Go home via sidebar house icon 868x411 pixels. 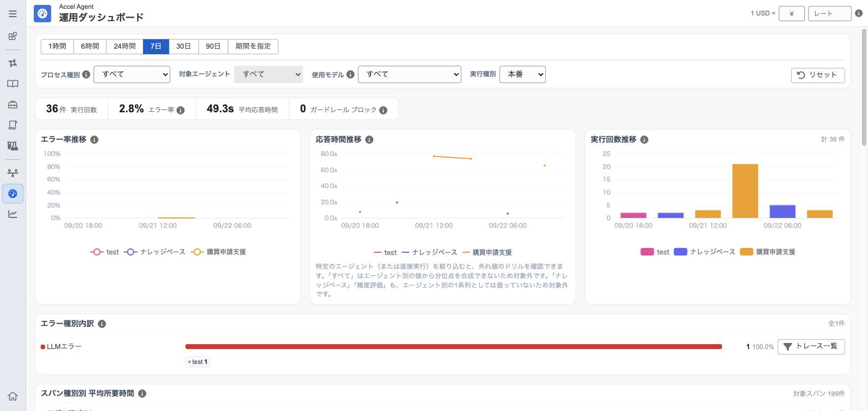pyautogui.click(x=13, y=396)
